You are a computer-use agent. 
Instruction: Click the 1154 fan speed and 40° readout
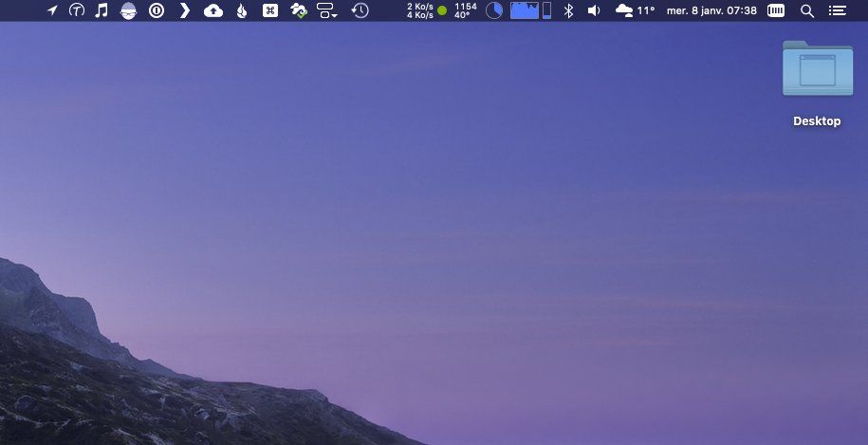coord(465,10)
